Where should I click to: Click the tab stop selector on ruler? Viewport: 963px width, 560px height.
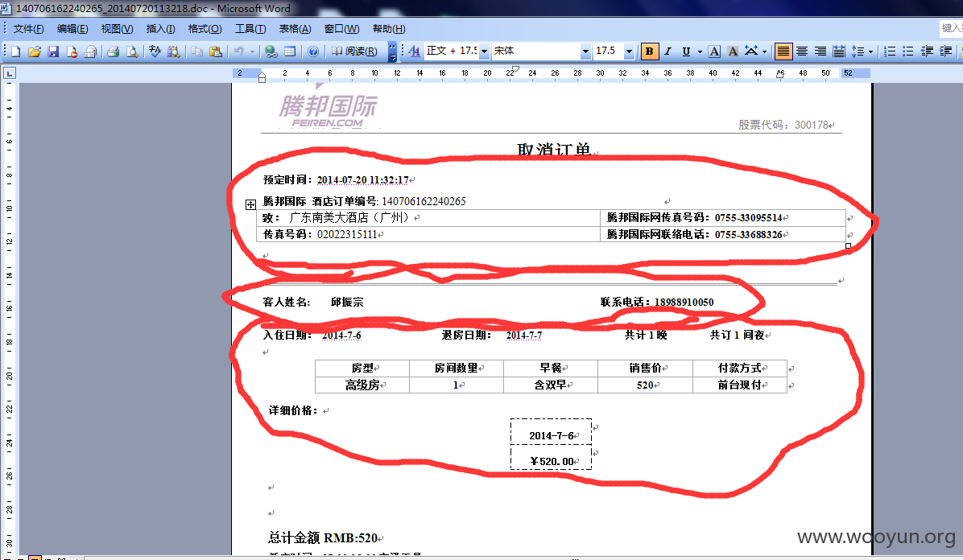[x=9, y=74]
